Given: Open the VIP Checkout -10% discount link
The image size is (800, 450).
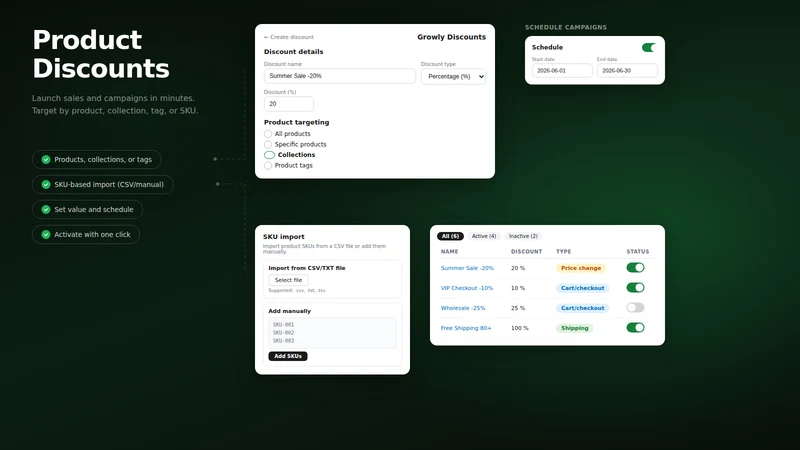Looking at the screenshot, I should click(467, 288).
